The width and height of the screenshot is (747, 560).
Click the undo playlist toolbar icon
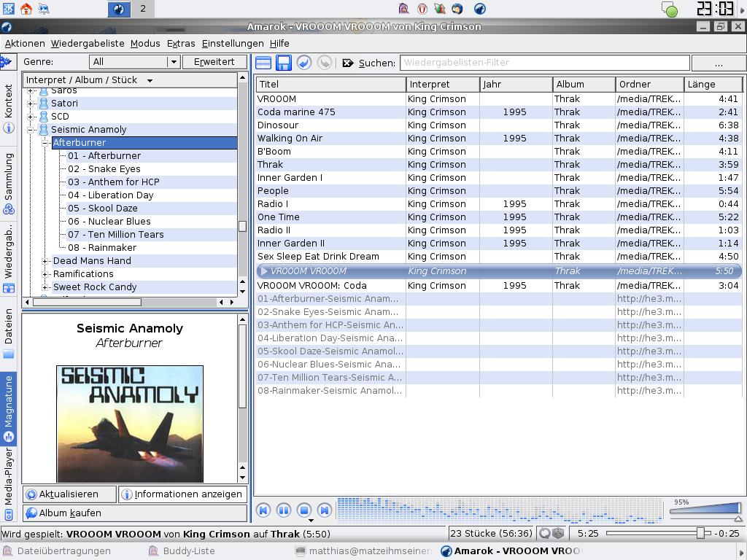pyautogui.click(x=304, y=63)
